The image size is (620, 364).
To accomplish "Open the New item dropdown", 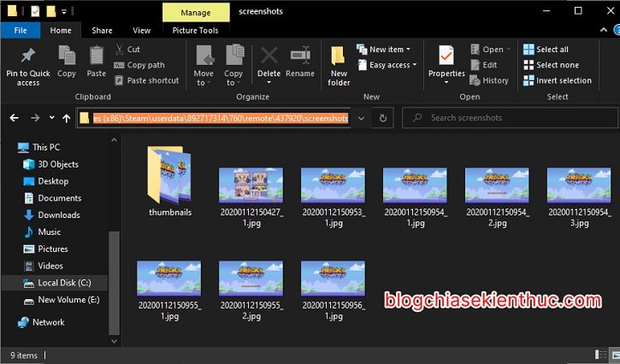I will coord(384,50).
